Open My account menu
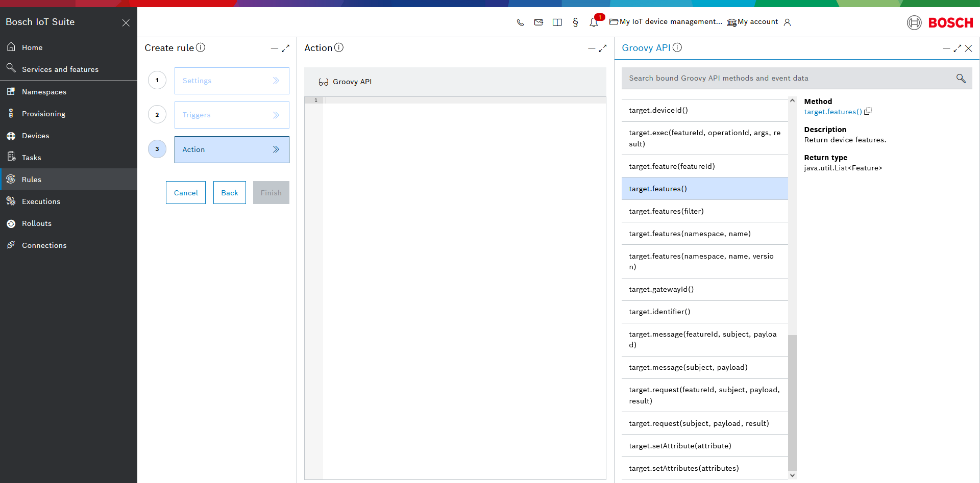980x483 pixels. click(753, 22)
